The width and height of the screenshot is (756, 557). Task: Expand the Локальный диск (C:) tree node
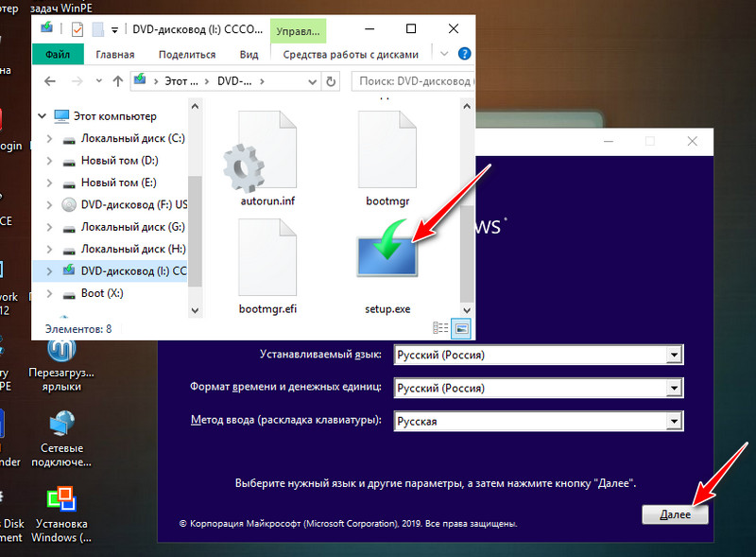tap(49, 138)
